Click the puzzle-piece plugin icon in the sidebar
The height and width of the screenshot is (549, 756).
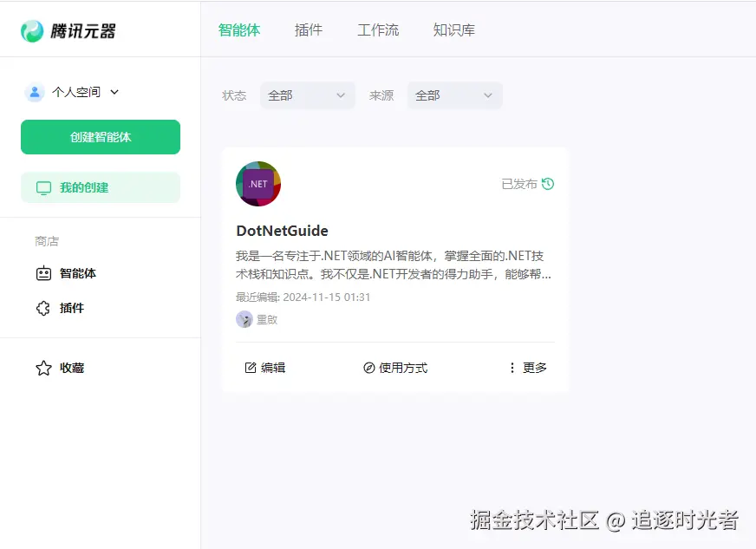point(43,308)
